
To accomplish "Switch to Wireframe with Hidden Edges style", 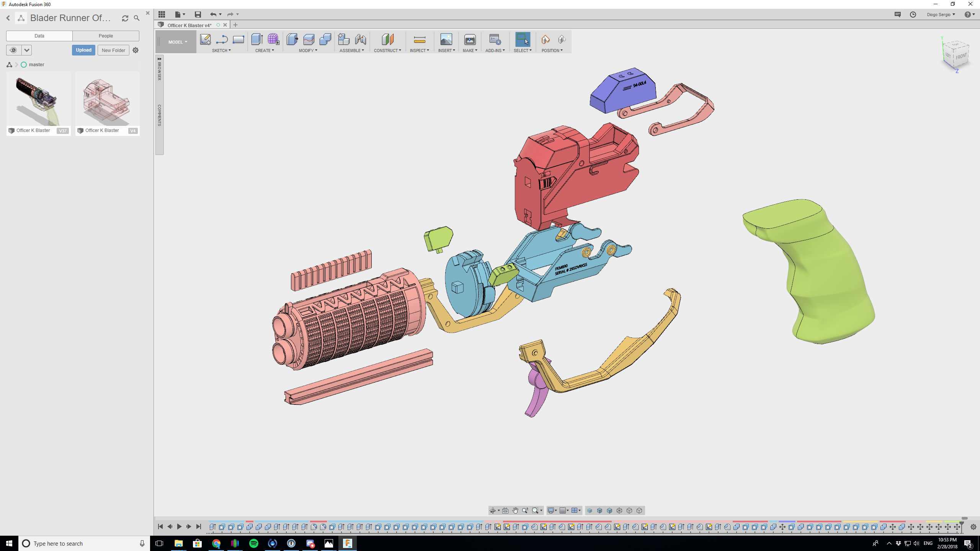I will [629, 510].
